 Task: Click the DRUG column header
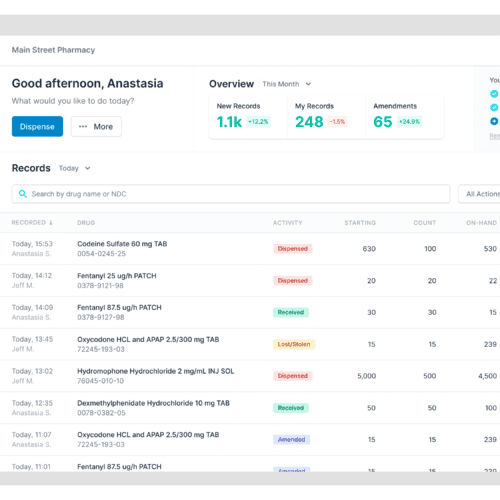click(x=86, y=223)
